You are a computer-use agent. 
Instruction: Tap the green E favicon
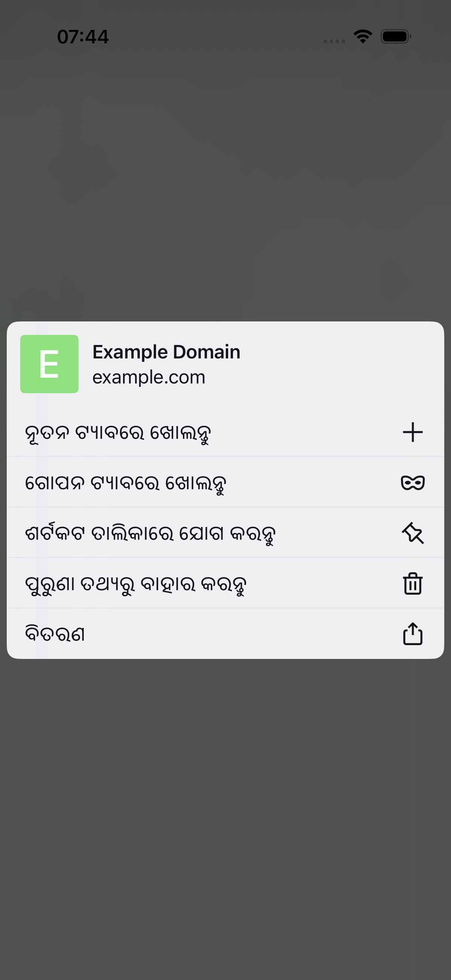point(49,364)
